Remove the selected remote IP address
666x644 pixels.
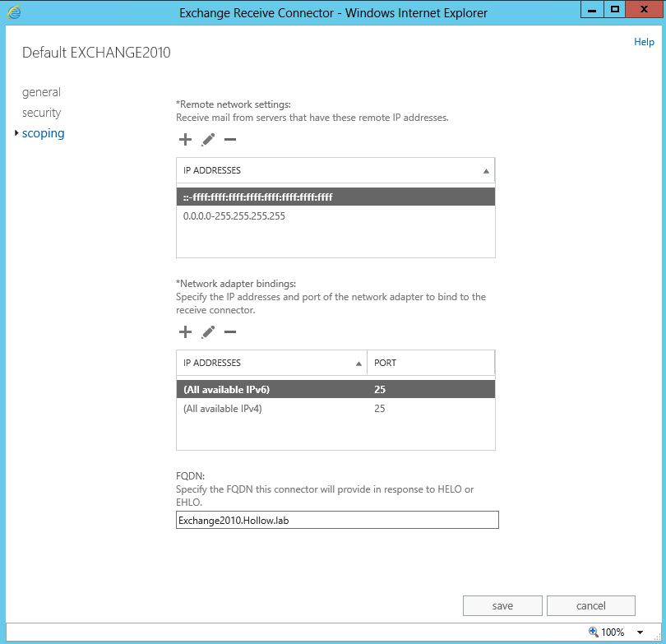coord(230,140)
